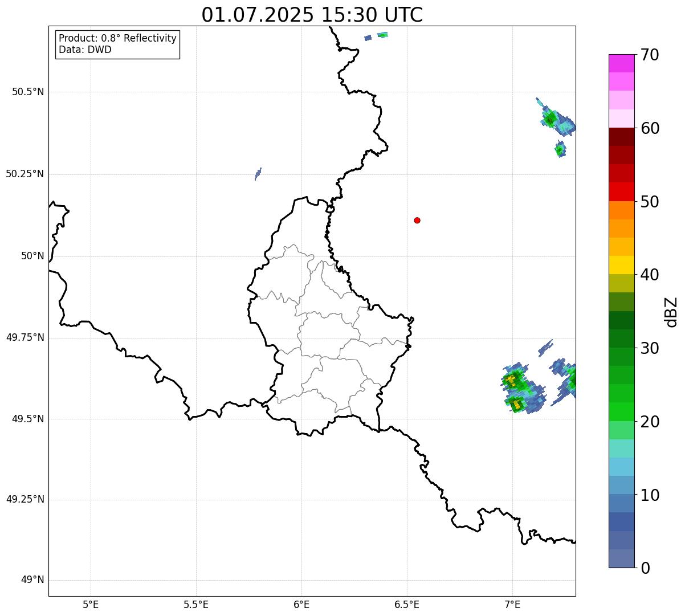Click the yellow-core storm cell near 7°E
The height and width of the screenshot is (616, 685).
pos(523,389)
